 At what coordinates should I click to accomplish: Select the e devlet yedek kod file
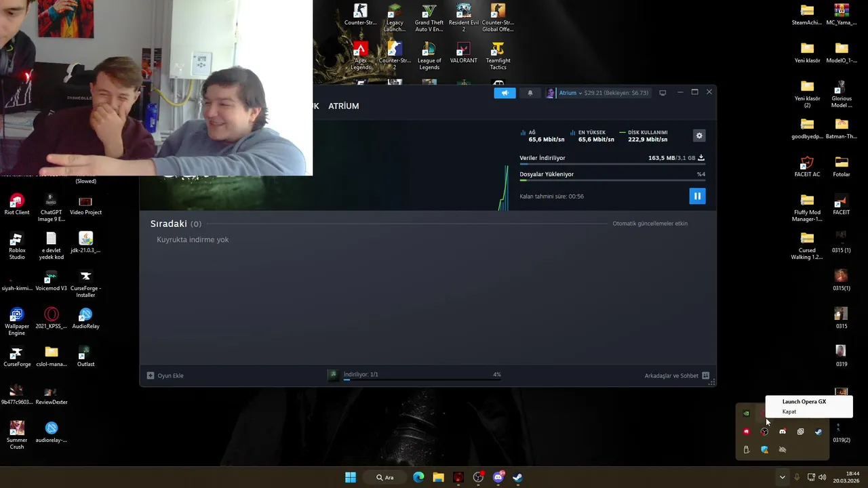[x=52, y=247]
